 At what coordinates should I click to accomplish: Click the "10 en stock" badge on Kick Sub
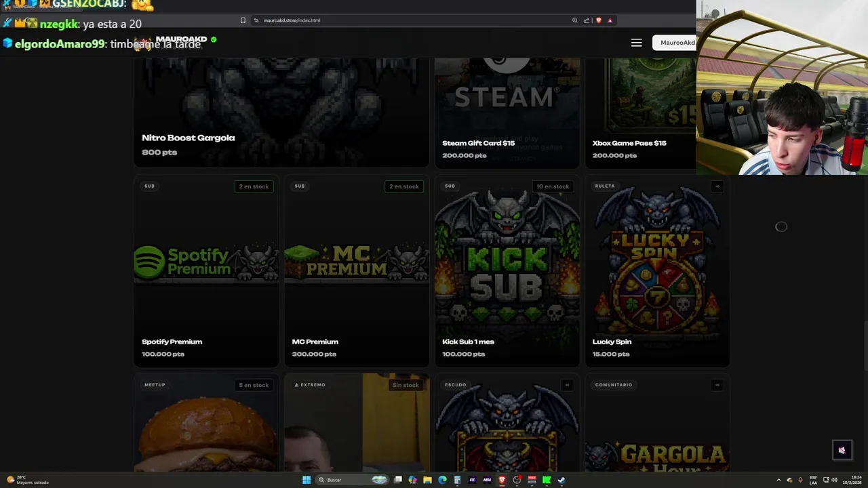click(x=553, y=186)
